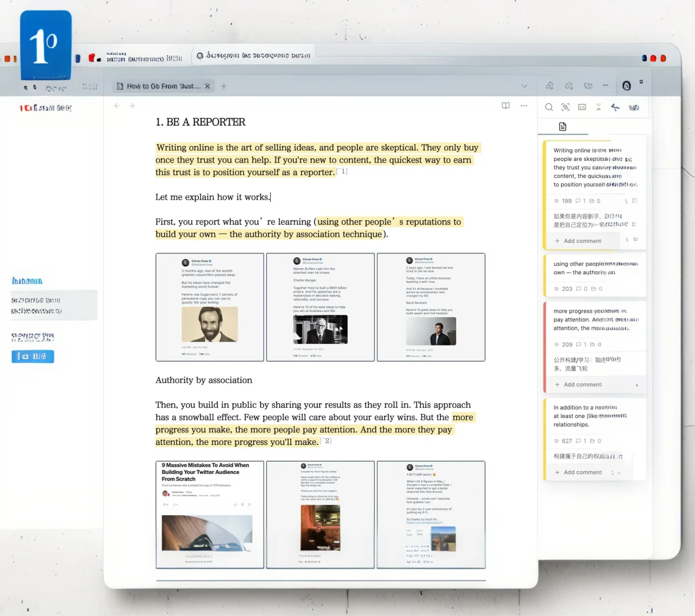Image resolution: width=695 pixels, height=616 pixels.
Task: Click footnote marker 1 after 'as a reporter.'
Action: pyautogui.click(x=342, y=171)
